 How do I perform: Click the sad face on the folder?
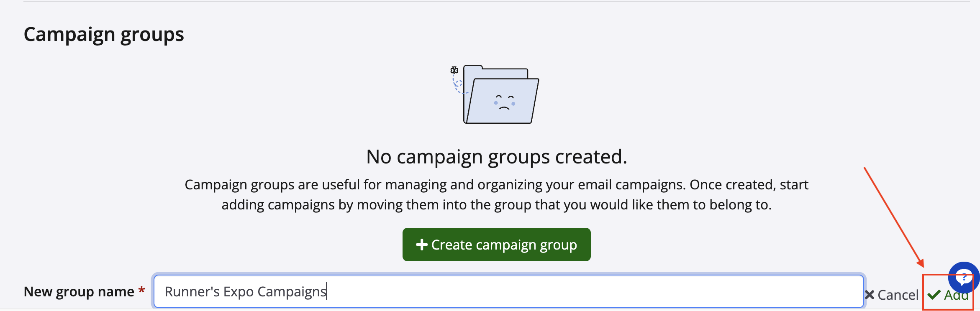pos(504,102)
